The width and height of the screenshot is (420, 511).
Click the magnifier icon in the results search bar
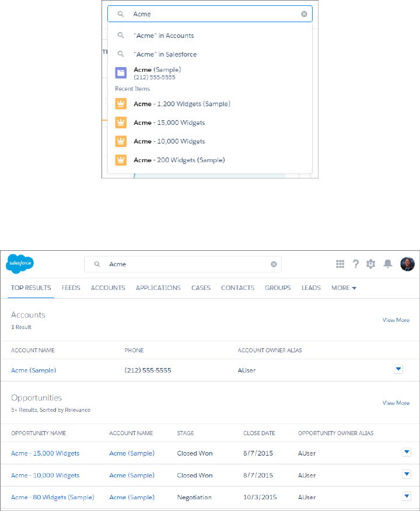97,264
